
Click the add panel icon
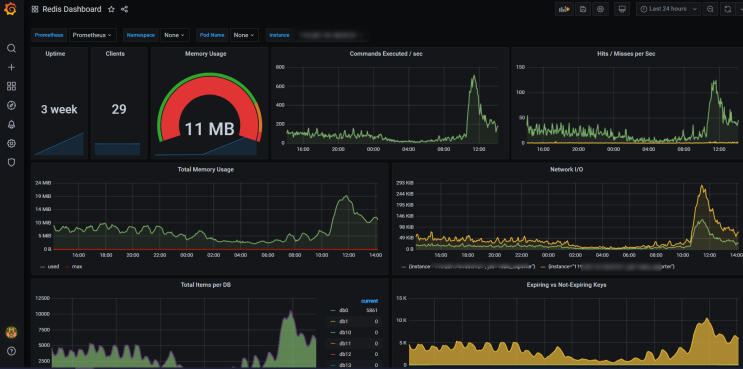pos(564,9)
